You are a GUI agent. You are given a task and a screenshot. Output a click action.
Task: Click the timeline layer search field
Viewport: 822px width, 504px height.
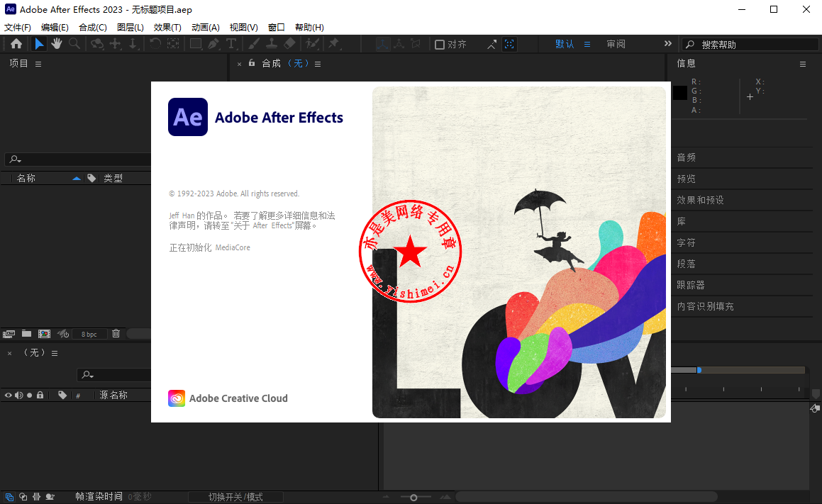114,374
